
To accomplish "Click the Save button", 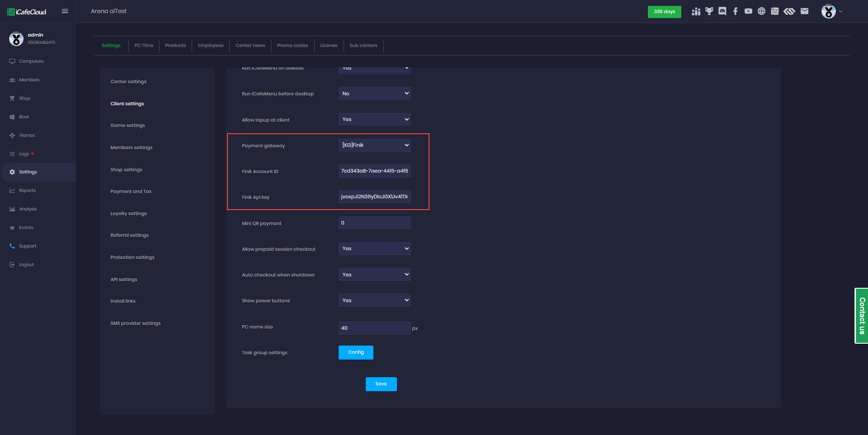I will [381, 384].
